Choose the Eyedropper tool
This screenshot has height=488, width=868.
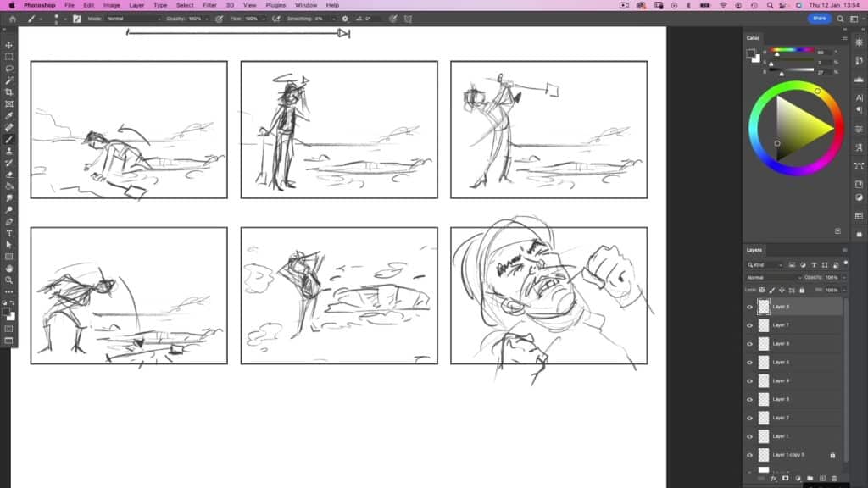[x=9, y=115]
